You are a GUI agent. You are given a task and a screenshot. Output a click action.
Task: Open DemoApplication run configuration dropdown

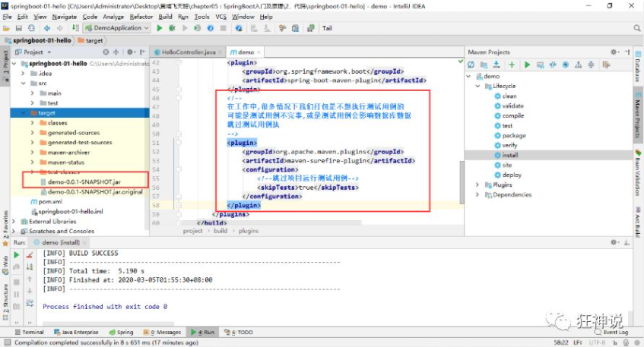point(117,28)
